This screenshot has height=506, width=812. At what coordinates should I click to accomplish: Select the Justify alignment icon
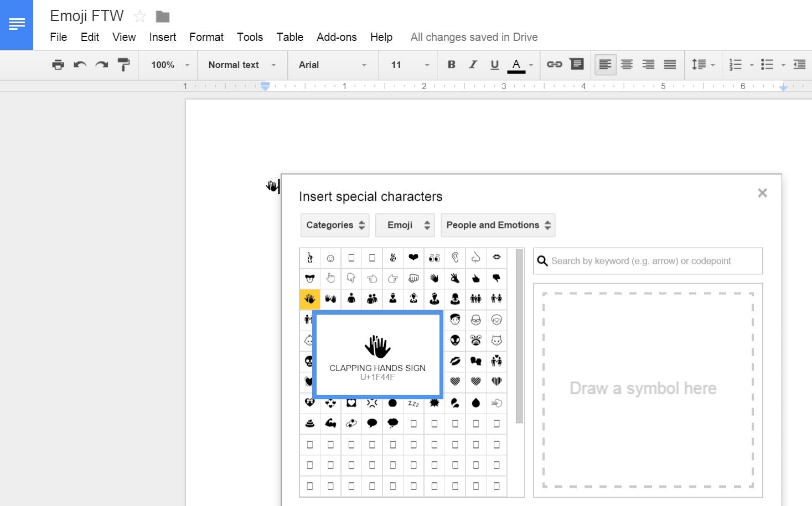(670, 65)
